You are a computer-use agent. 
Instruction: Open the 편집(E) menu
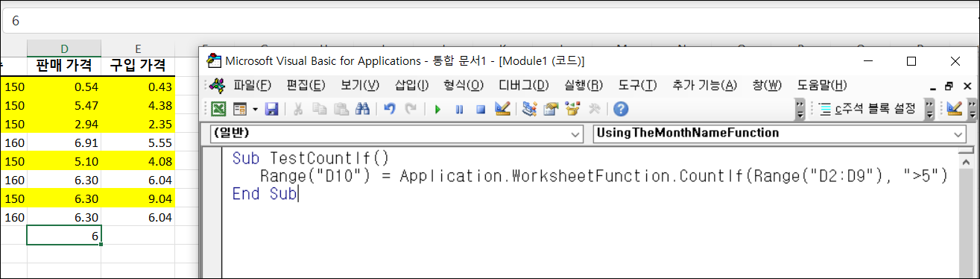pos(306,85)
